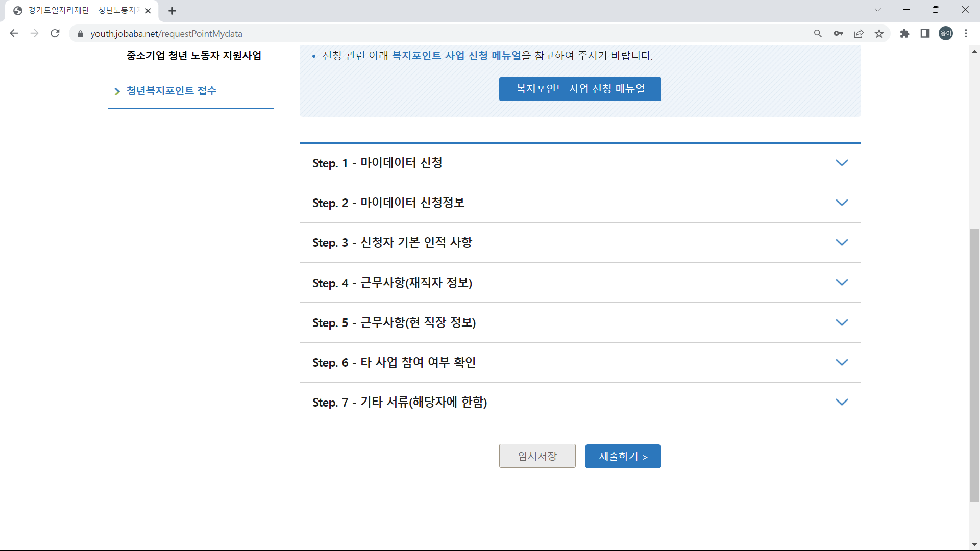Screen dimensions: 980x551
Task: Open the share this page icon
Action: (x=859, y=33)
